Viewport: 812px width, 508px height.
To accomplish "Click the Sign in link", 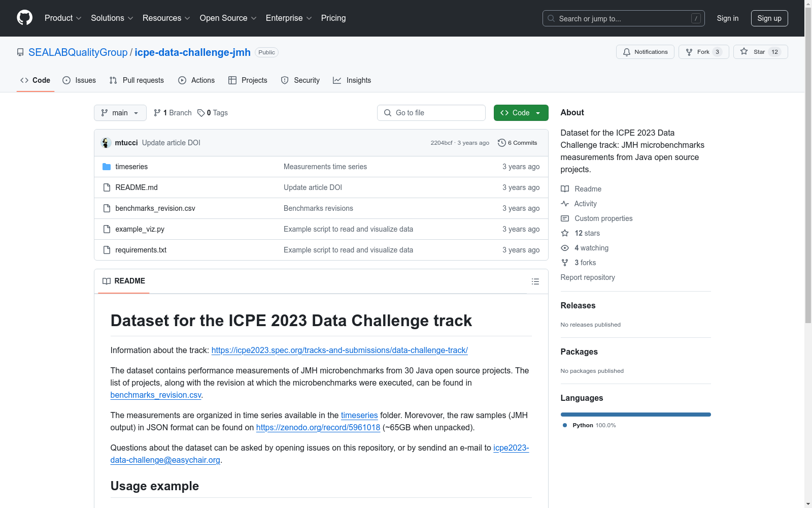I will tap(728, 18).
